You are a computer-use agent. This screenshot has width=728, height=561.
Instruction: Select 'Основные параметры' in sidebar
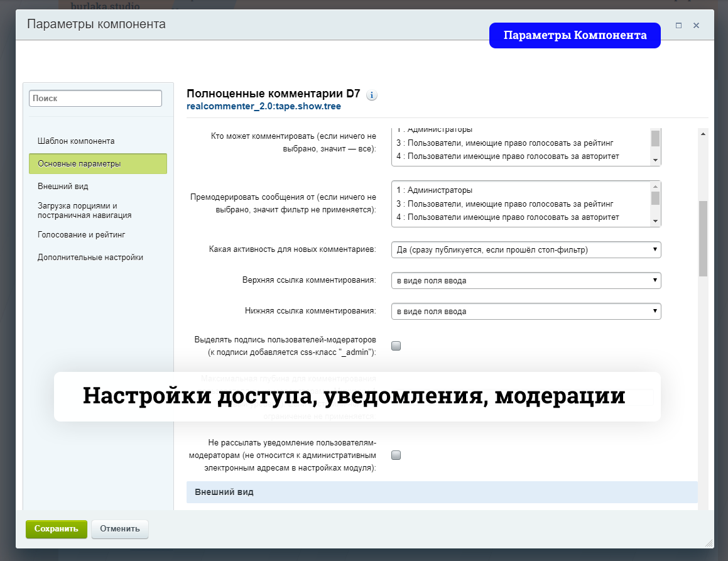pyautogui.click(x=97, y=164)
